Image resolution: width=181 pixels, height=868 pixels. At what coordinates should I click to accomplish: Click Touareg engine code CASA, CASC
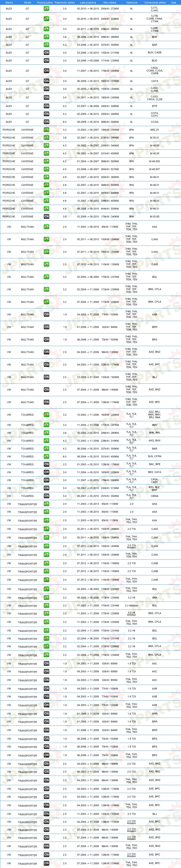pos(154,480)
